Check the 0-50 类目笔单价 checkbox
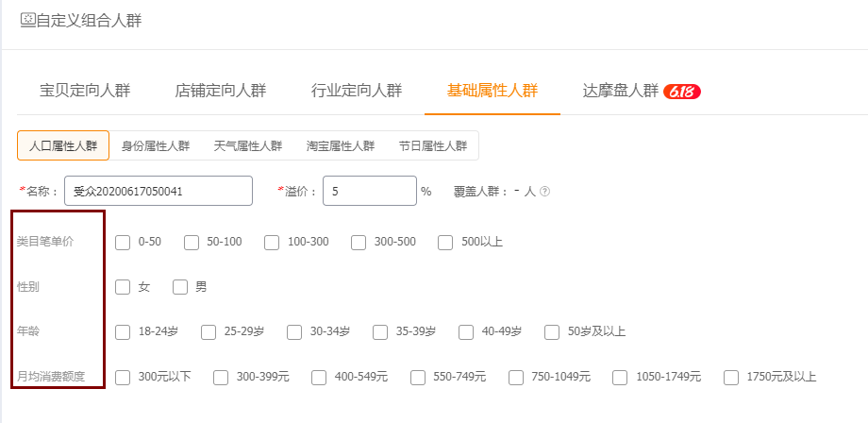The height and width of the screenshot is (423, 868). point(123,243)
